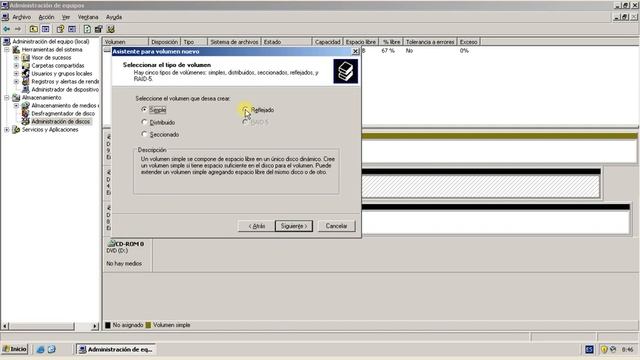Click the hatched unallocated disk region
Viewport: 640px width, 360px height.
480,187
